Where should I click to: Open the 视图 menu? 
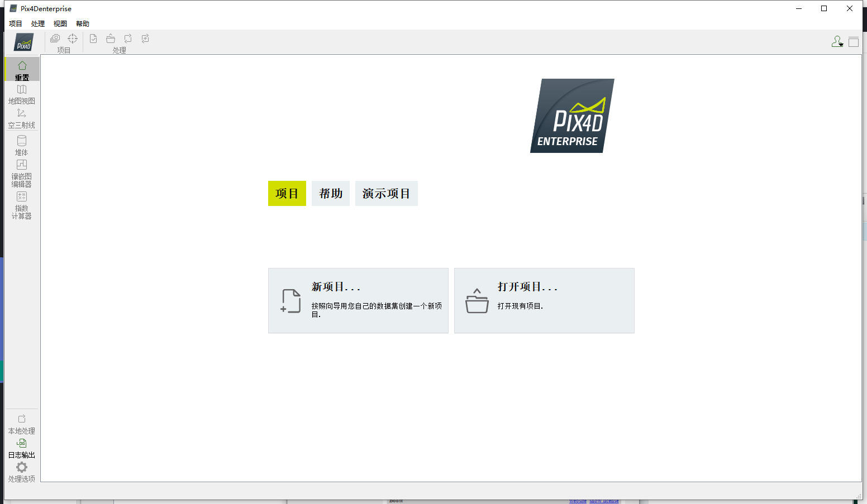click(x=60, y=23)
